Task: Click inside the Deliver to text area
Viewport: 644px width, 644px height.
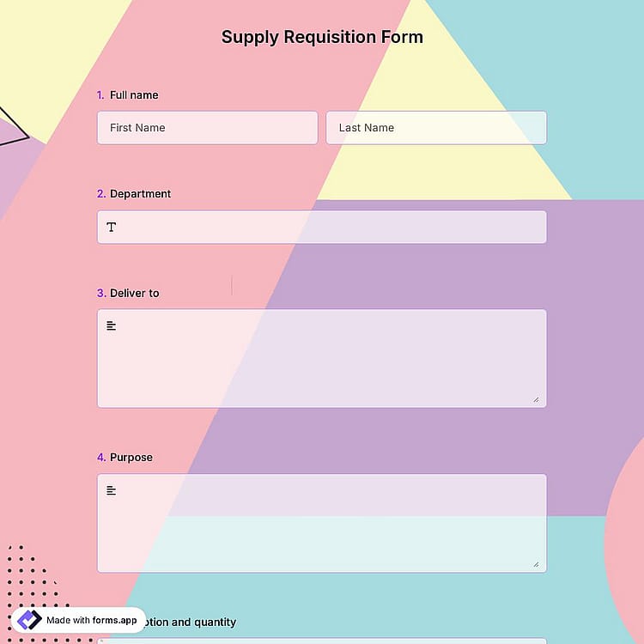Action: pos(322,359)
